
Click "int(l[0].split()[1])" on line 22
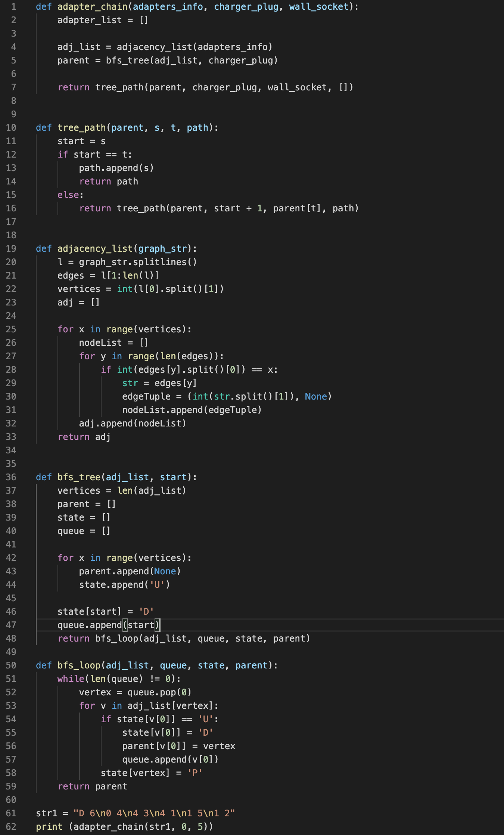pyautogui.click(x=171, y=289)
